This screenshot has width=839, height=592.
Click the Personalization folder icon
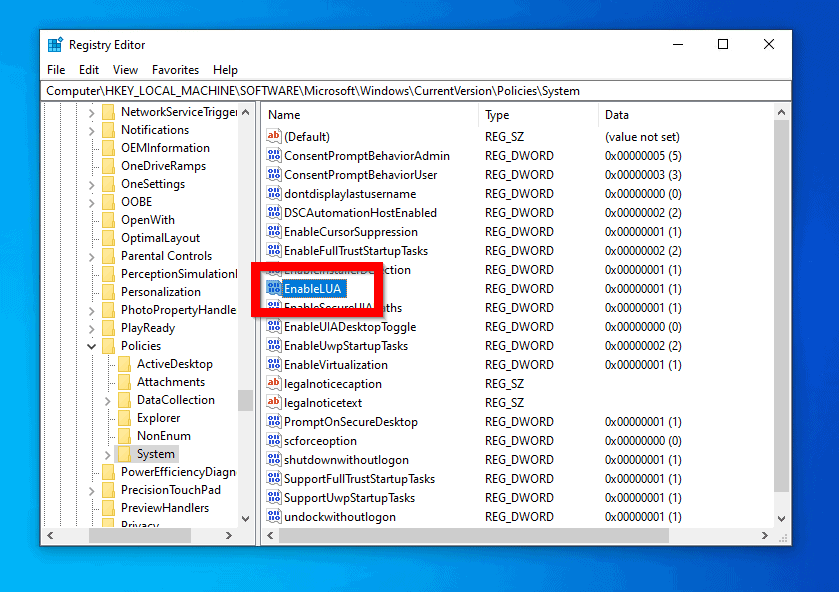pos(109,291)
